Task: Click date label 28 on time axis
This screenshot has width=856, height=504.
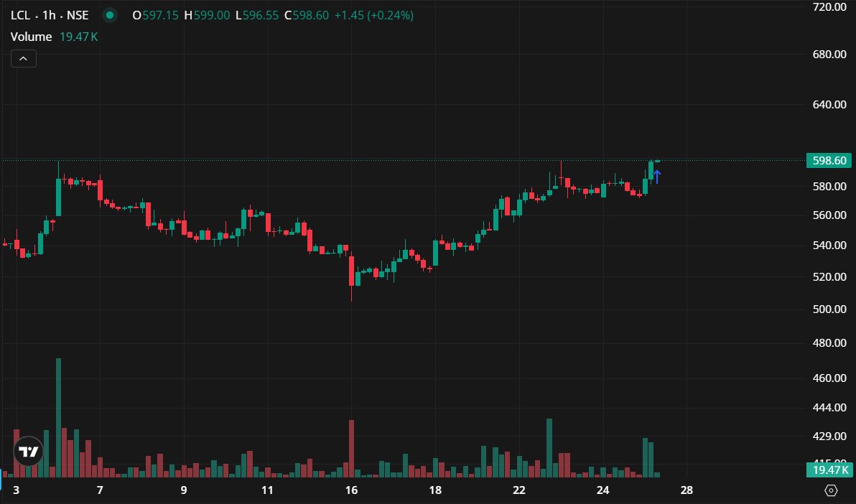Action: click(x=687, y=490)
